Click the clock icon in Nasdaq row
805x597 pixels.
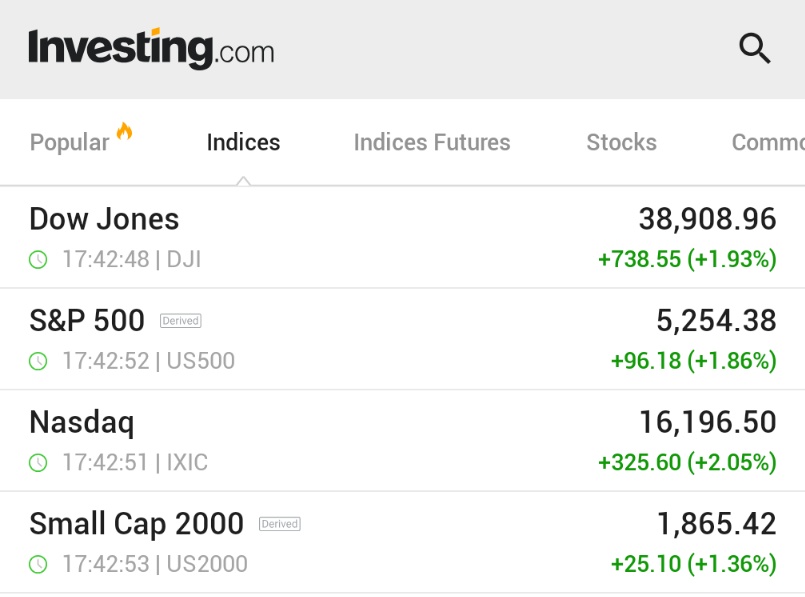coord(38,463)
